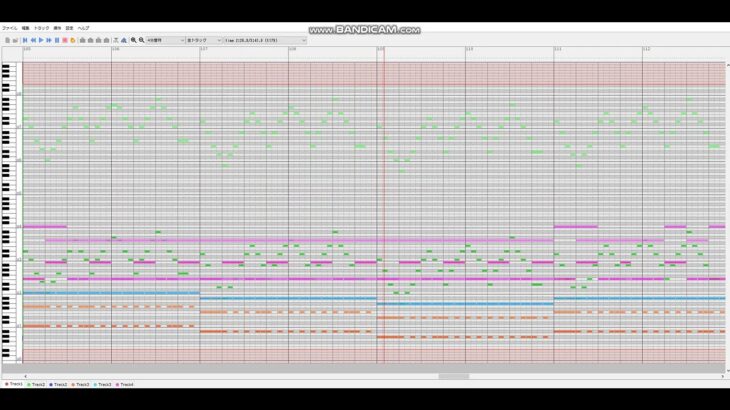Image resolution: width=730 pixels, height=410 pixels.
Task: Pause playback with the pause icon
Action: click(57, 40)
